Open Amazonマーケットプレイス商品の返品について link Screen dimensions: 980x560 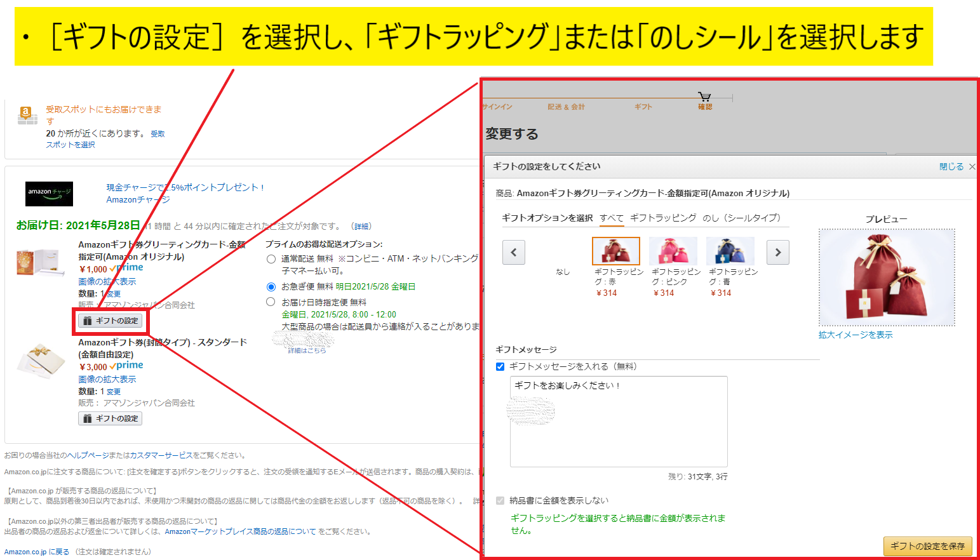240,531
